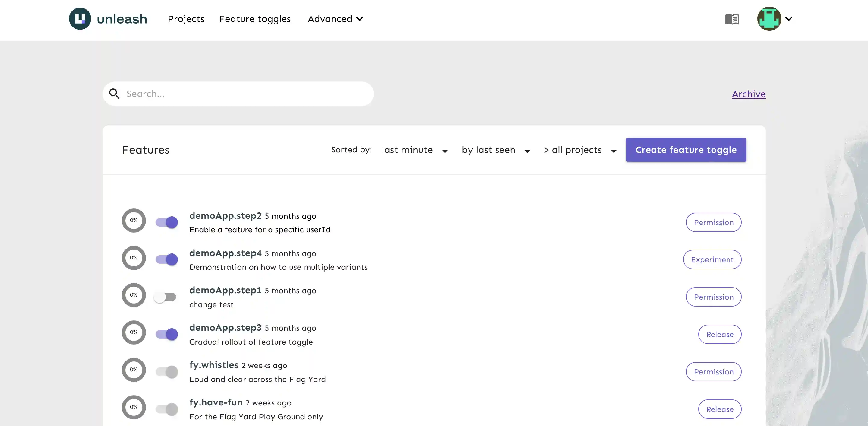
Task: Click the Release chip for demoApp.step3
Action: pos(719,334)
